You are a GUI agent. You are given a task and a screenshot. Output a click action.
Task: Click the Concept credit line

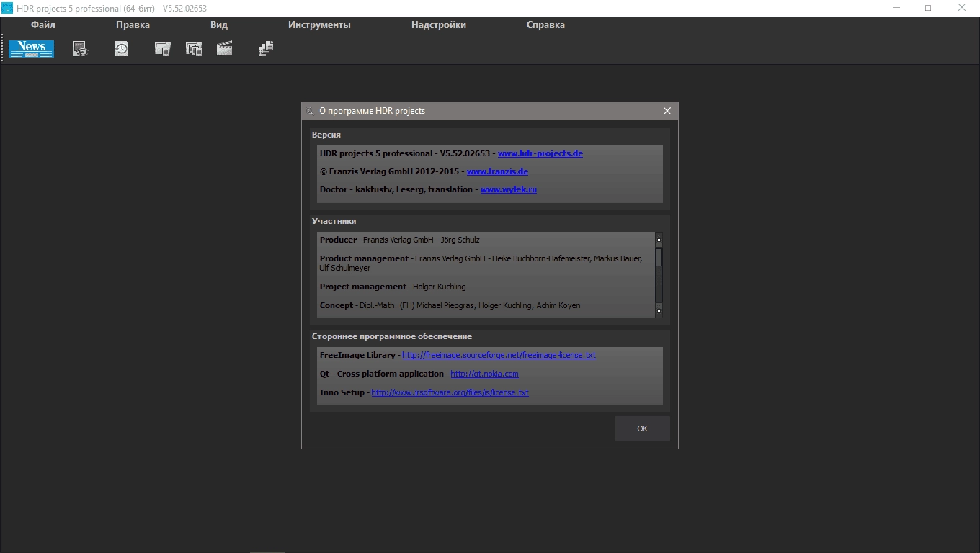(x=450, y=305)
